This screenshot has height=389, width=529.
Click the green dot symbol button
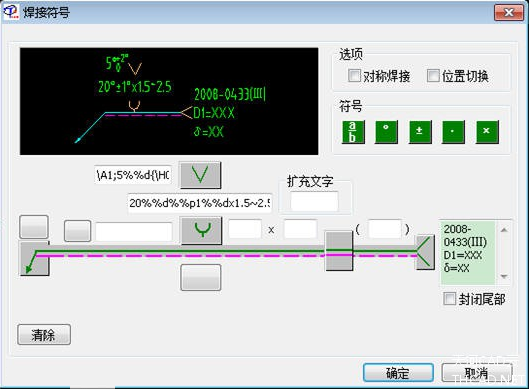453,132
